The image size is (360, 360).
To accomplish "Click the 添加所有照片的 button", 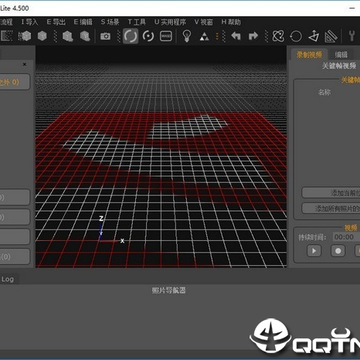I will pyautogui.click(x=331, y=208).
